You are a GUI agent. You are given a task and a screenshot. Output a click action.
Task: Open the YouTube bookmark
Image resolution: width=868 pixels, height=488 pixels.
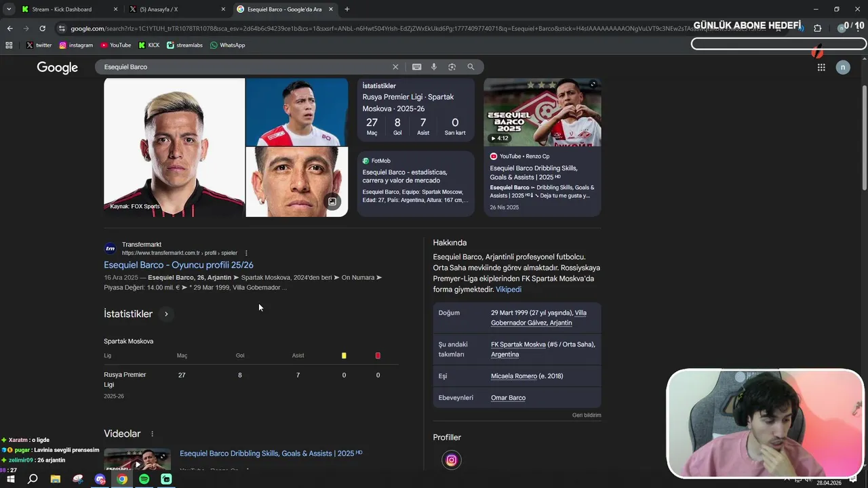[116, 45]
